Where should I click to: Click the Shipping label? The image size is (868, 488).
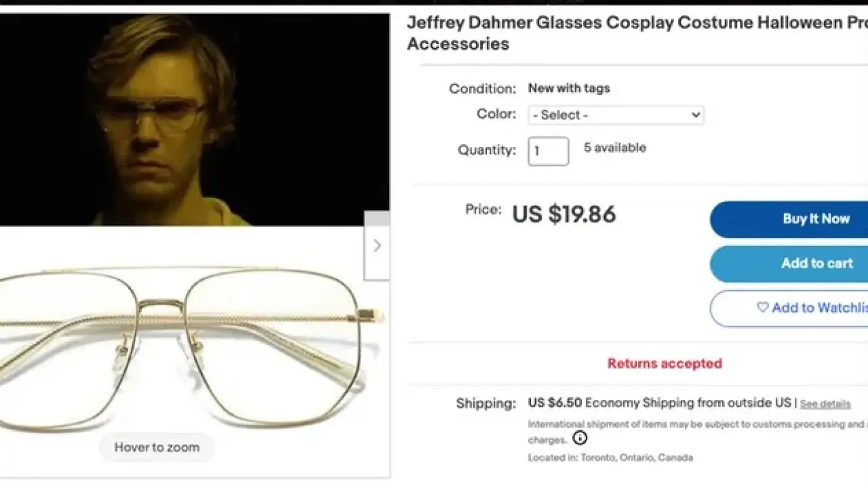click(486, 404)
